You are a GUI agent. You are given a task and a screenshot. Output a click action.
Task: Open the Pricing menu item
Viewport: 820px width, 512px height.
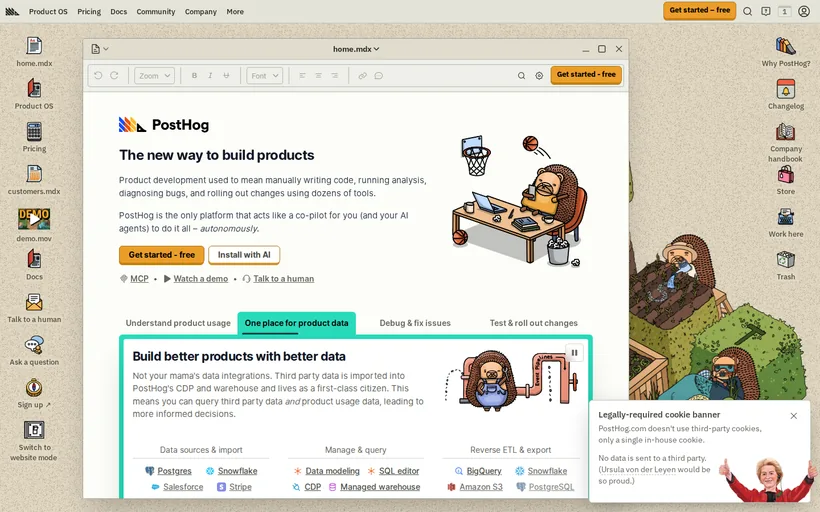pos(89,12)
